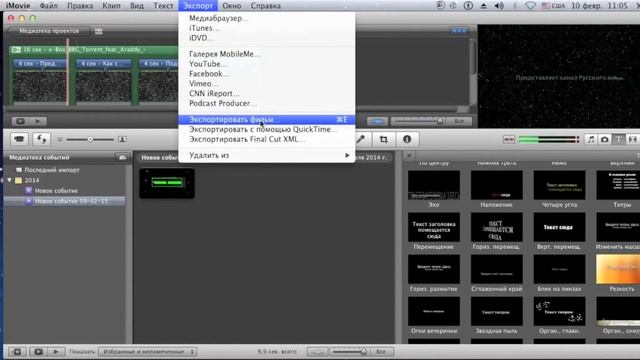Swap events and projects panels icon
Image resolution: width=640 pixels, height=360 pixels.
(41, 139)
